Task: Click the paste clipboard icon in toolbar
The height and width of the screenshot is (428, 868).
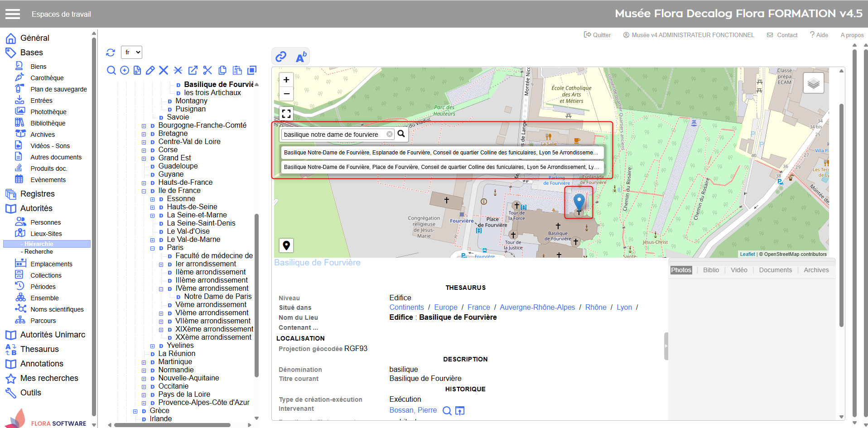Action: 237,70
